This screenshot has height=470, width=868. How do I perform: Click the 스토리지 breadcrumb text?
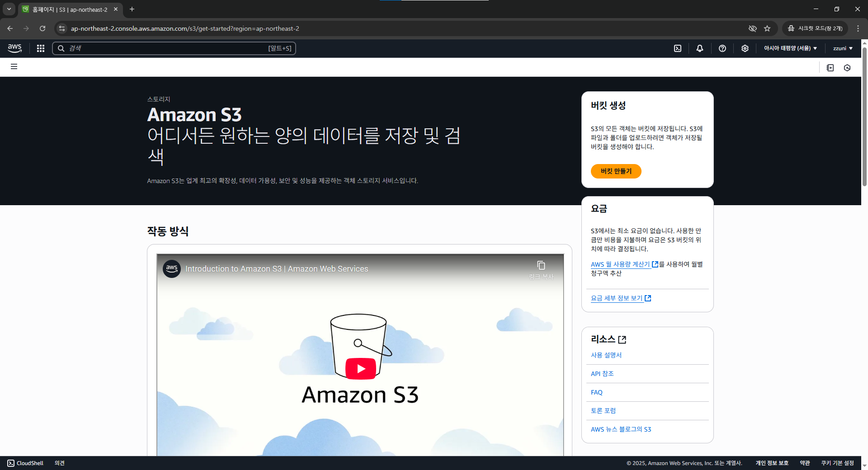tap(159, 99)
